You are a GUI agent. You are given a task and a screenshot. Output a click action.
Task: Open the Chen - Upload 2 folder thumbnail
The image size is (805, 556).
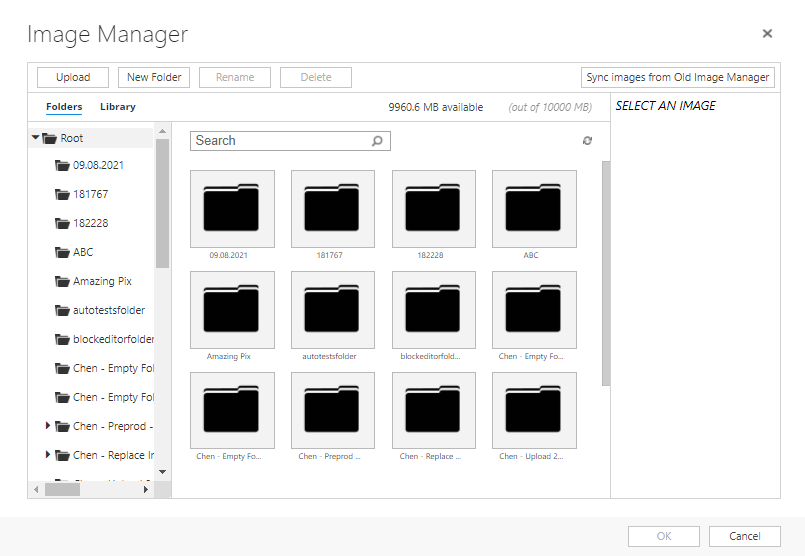(x=534, y=411)
